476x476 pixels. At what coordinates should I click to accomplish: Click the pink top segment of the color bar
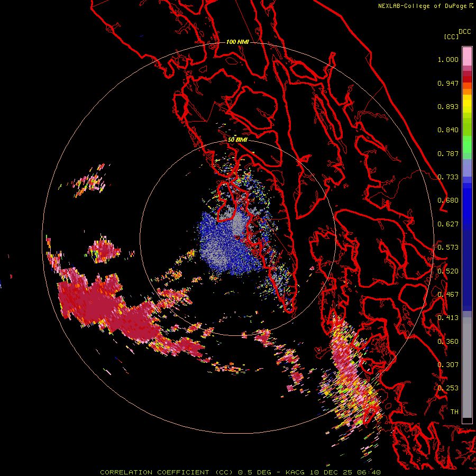(467, 56)
